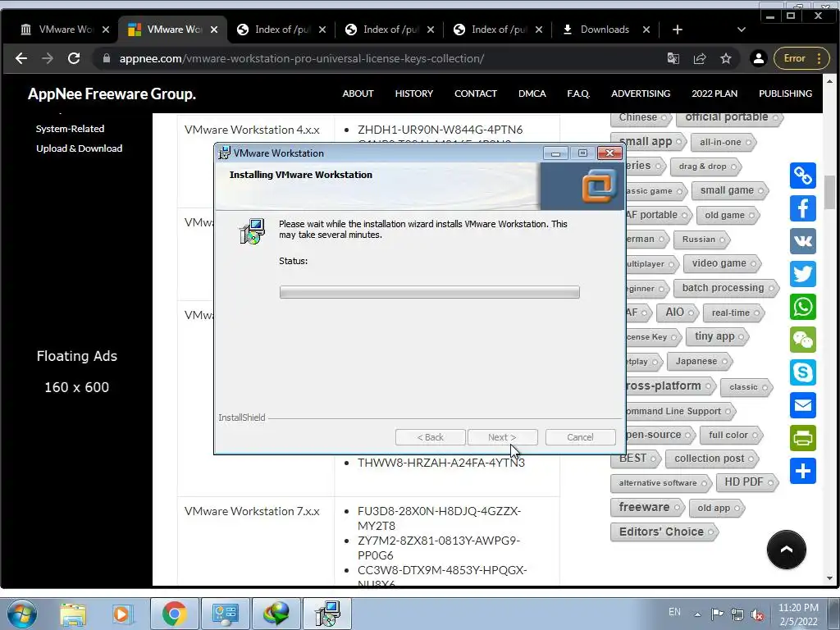Click the AppNee Freeware Group logo
The image size is (840, 630).
pos(112,94)
